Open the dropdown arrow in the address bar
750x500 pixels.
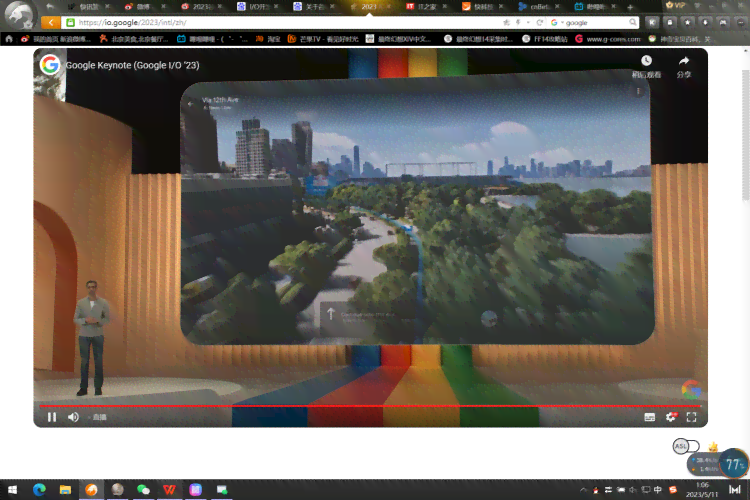[528, 22]
